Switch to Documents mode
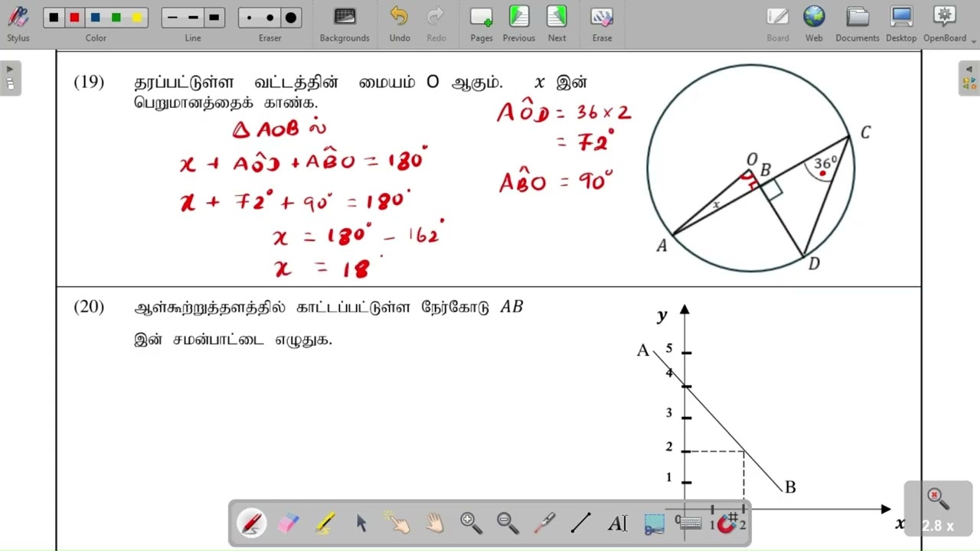 (x=857, y=23)
